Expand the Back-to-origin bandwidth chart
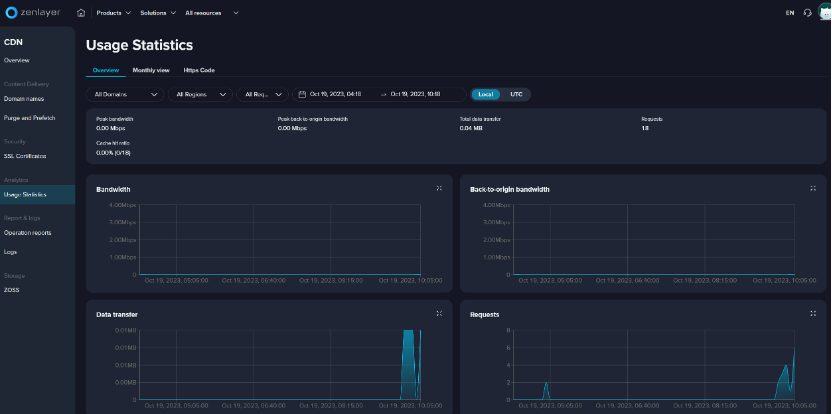The image size is (832, 414). click(x=813, y=188)
